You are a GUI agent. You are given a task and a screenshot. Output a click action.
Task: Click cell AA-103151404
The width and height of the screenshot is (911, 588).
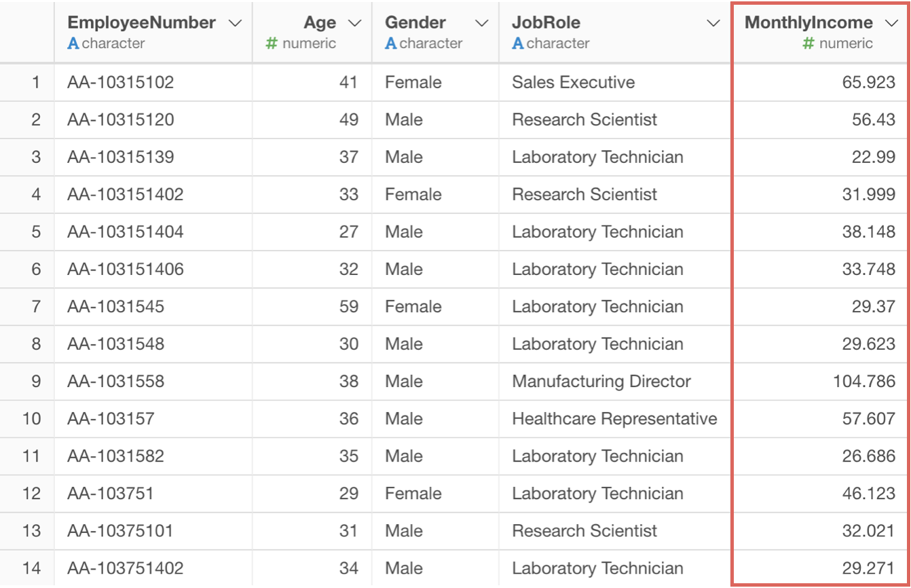pyautogui.click(x=153, y=232)
